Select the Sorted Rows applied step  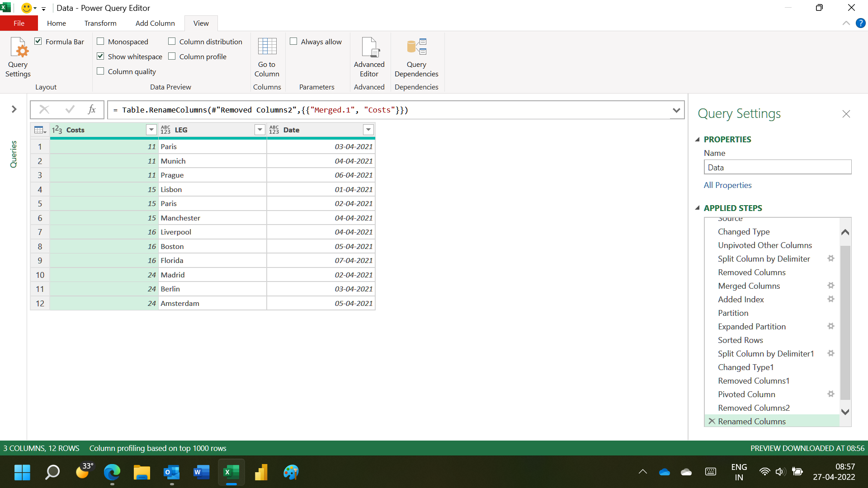741,340
